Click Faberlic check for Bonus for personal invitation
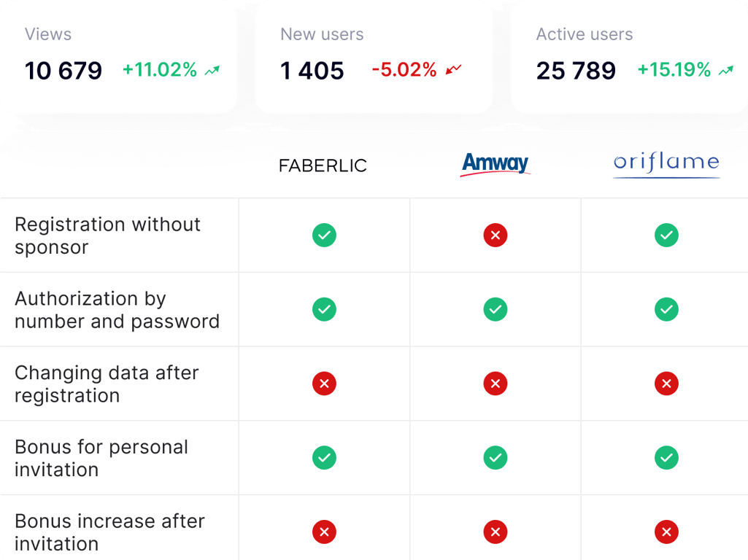 [x=325, y=457]
